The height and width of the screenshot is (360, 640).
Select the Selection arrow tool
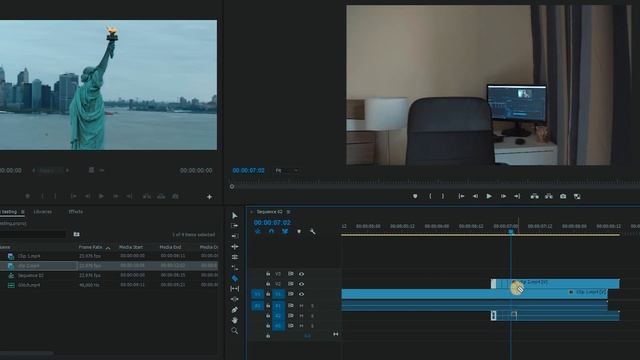[235, 216]
